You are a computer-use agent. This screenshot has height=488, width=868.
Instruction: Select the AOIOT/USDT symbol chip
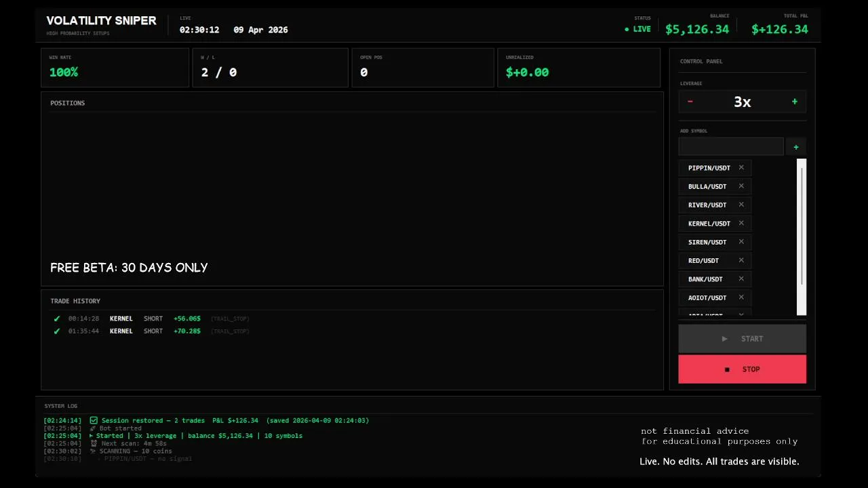715,298
